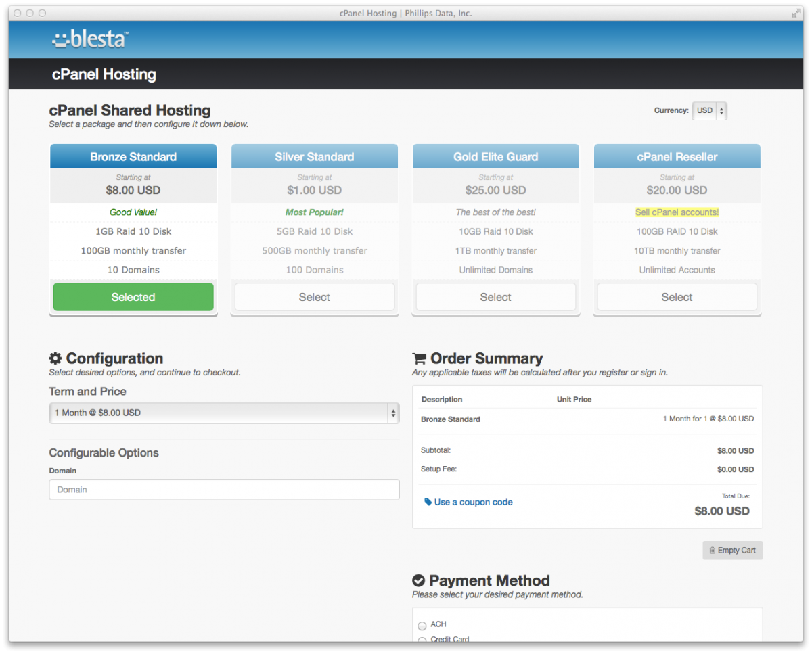The width and height of the screenshot is (812, 654).
Task: Select the cPanel Reseller package
Action: tap(677, 297)
